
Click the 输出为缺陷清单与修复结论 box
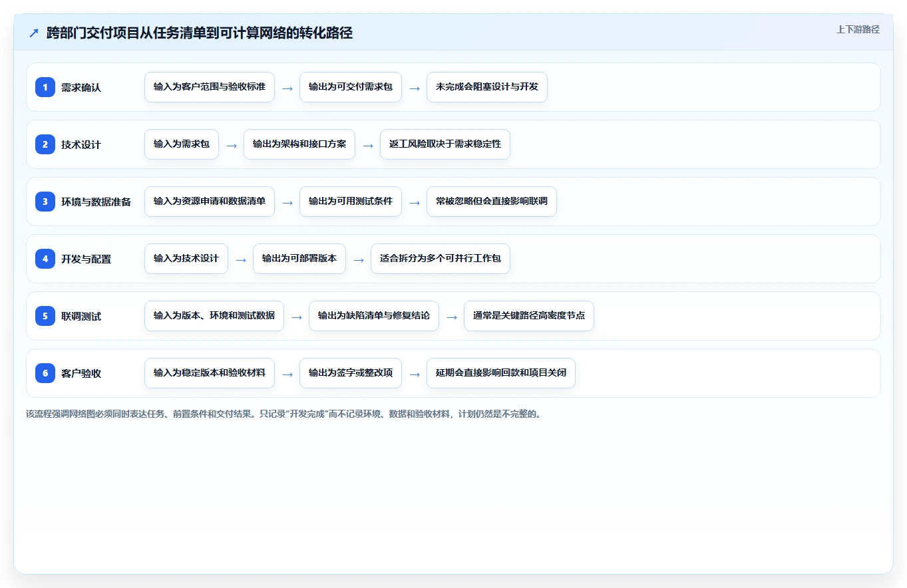374,316
